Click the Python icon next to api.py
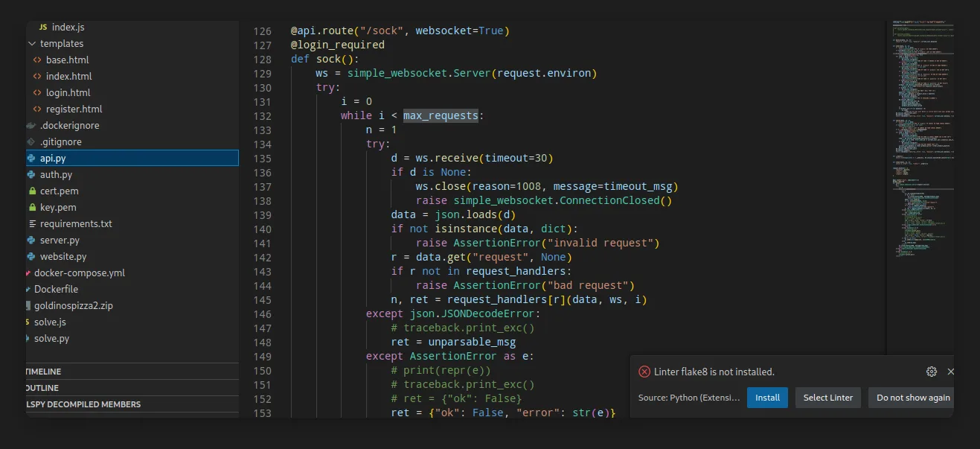This screenshot has width=980, height=449. click(31, 158)
